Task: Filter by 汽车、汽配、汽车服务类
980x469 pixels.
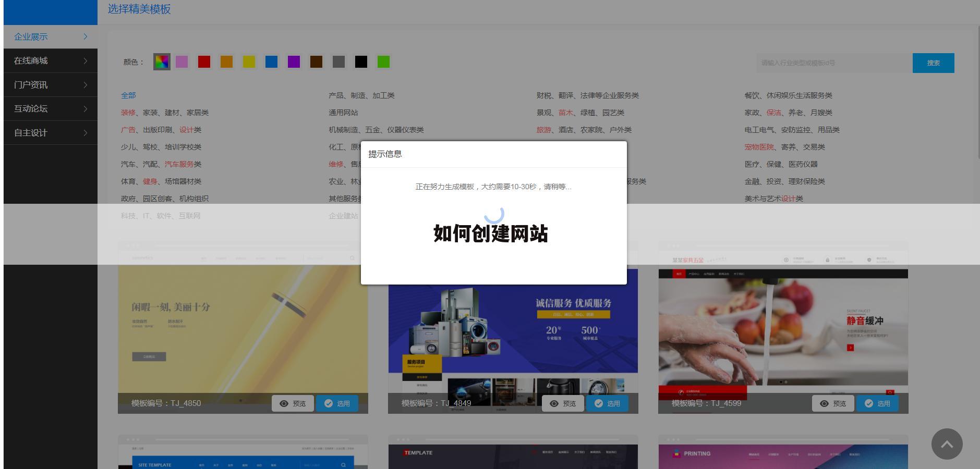Action: [161, 164]
